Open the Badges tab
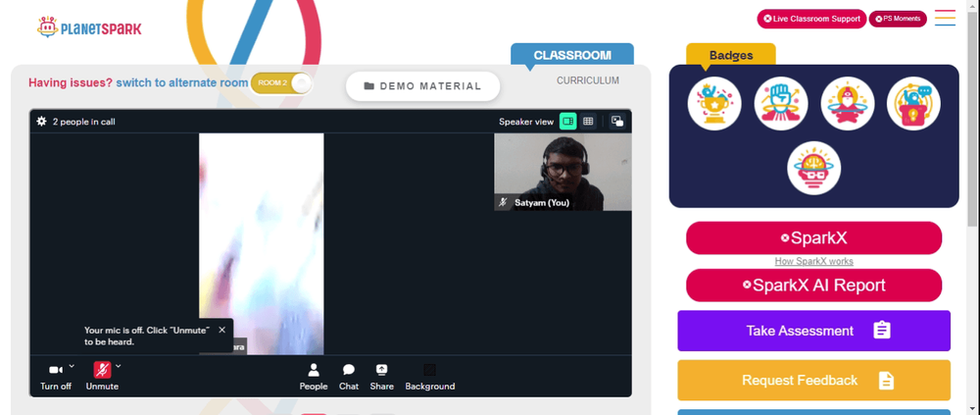The width and height of the screenshot is (980, 415). (x=731, y=55)
